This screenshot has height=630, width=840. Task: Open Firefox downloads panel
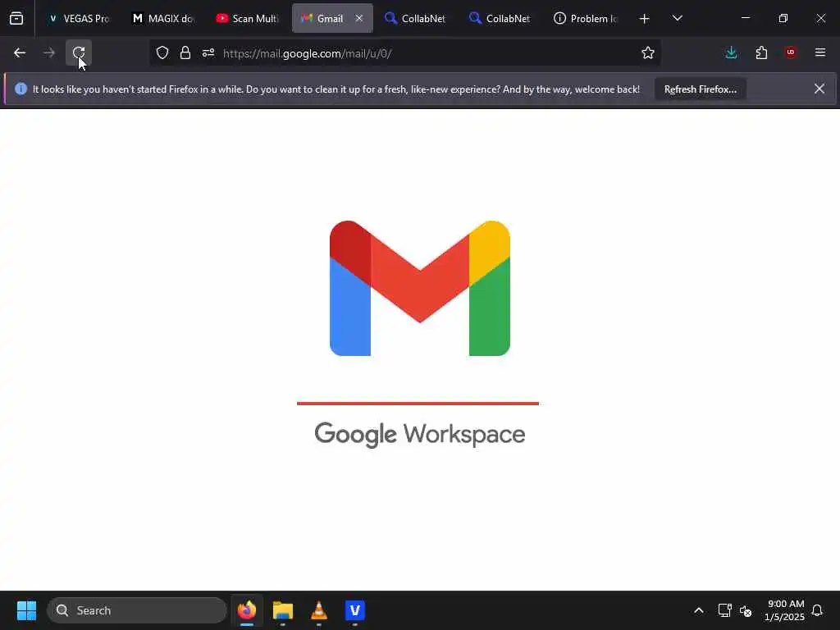coord(731,53)
